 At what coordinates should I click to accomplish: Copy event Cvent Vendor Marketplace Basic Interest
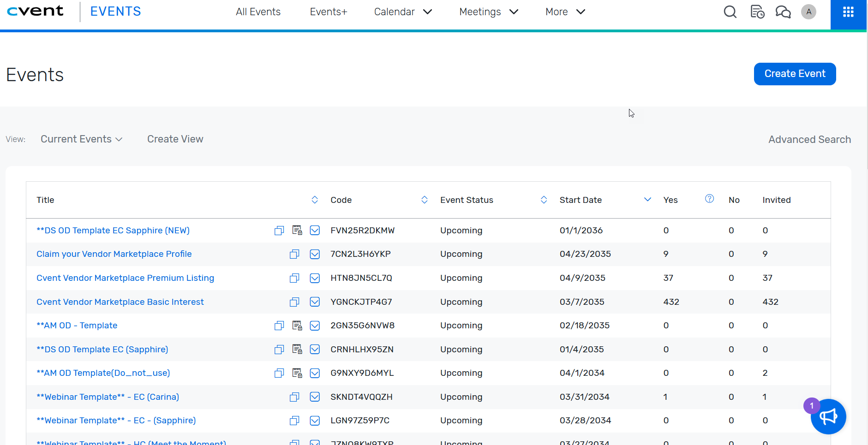tap(294, 302)
